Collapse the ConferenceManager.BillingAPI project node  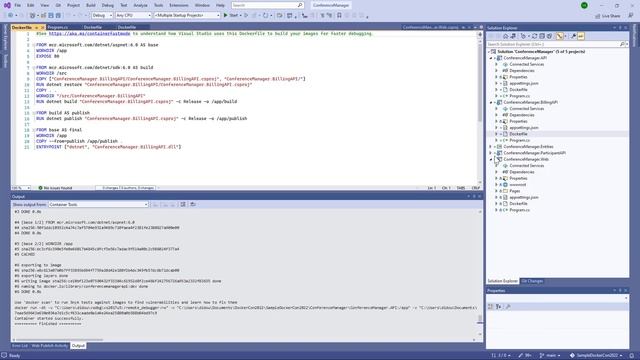[491, 102]
